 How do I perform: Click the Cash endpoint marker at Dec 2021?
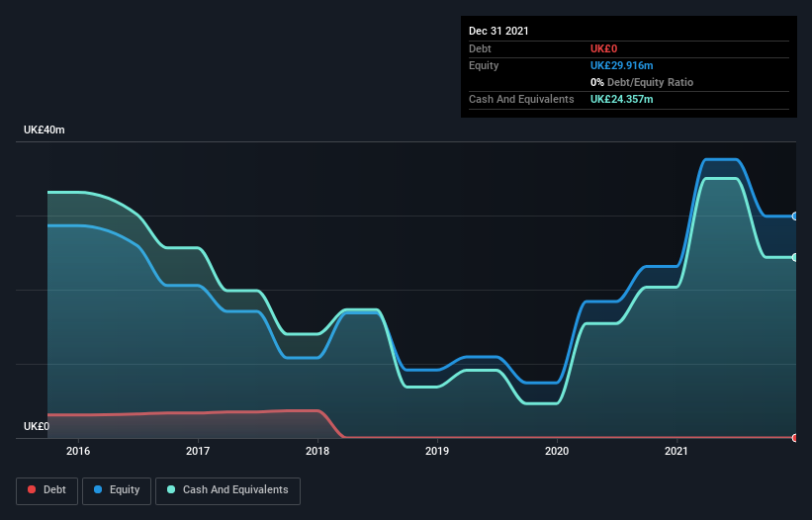(795, 257)
